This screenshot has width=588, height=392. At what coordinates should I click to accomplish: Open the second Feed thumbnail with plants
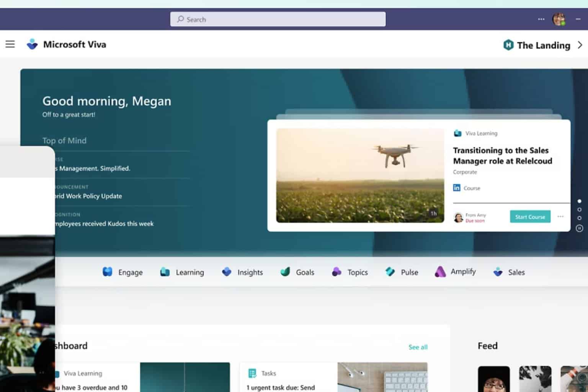pyautogui.click(x=535, y=379)
